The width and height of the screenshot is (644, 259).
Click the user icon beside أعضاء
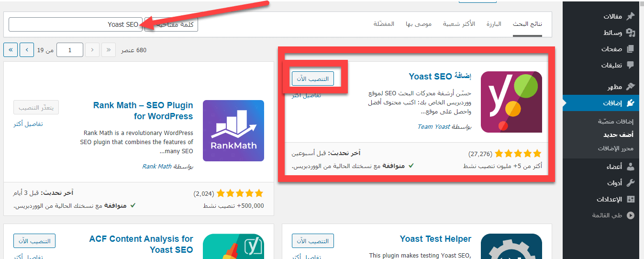[630, 167]
